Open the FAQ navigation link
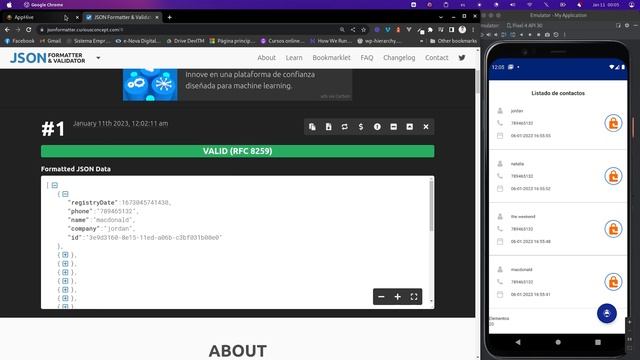The width and height of the screenshot is (640, 360). 367,58
